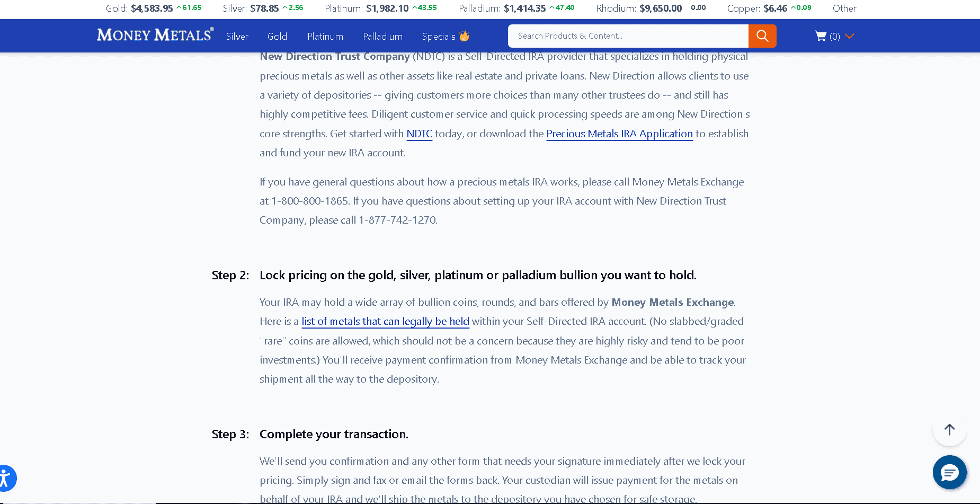Open the Silver menu
Screen dimensions: 980x504
(237, 37)
